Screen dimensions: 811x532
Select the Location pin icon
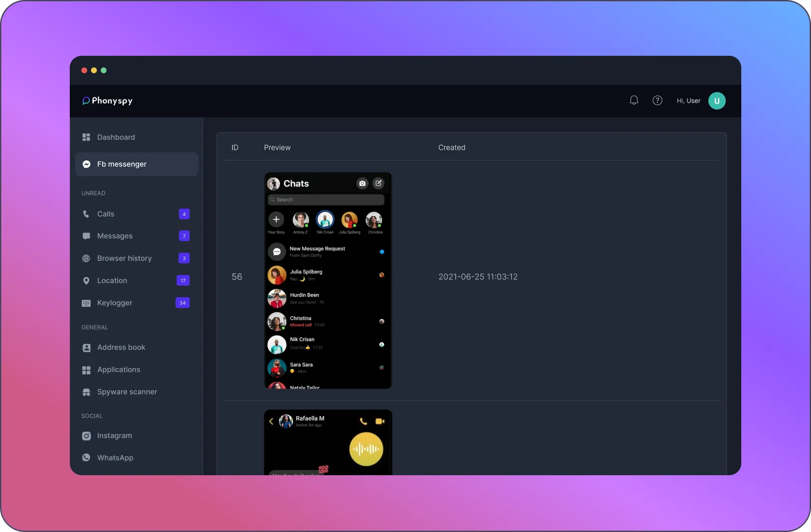86,280
